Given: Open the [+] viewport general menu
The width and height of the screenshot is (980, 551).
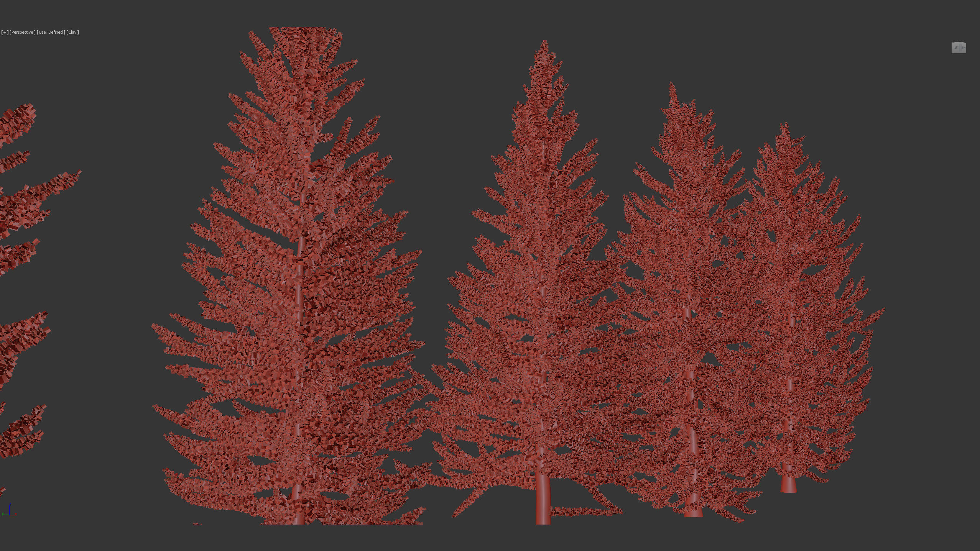Looking at the screenshot, I should [5, 32].
